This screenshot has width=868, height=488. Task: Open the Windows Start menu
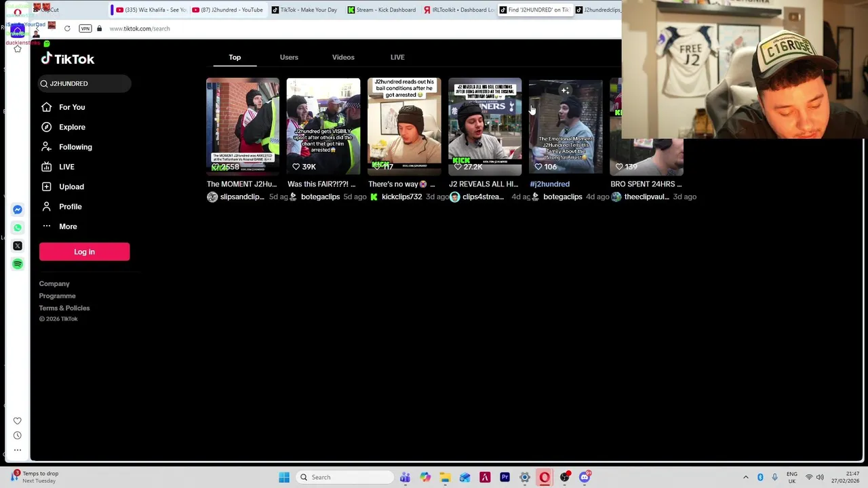point(284,477)
